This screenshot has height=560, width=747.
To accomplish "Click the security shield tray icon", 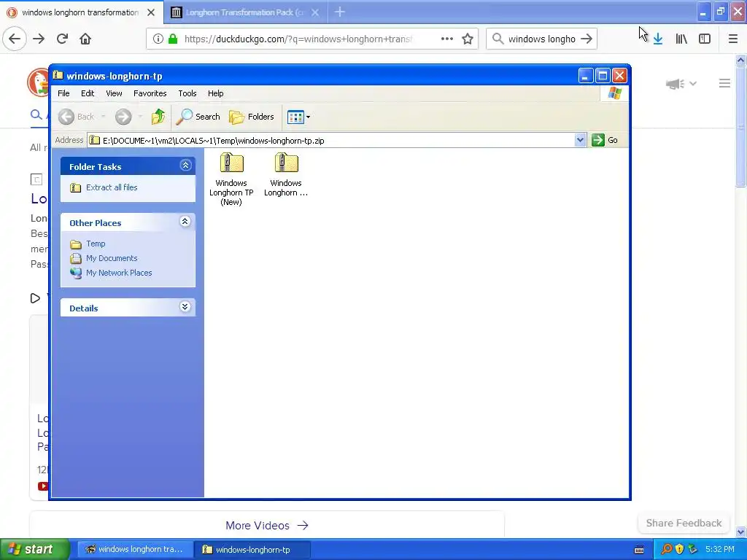I will [x=679, y=549].
